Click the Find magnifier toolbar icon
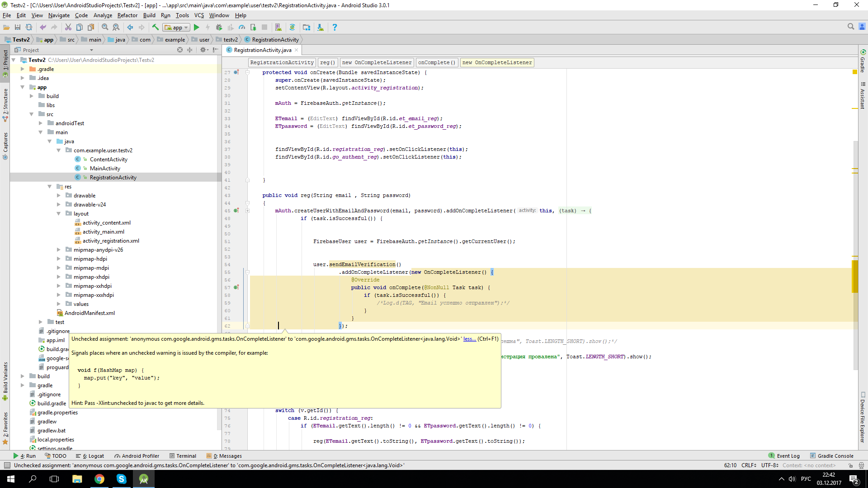 105,28
